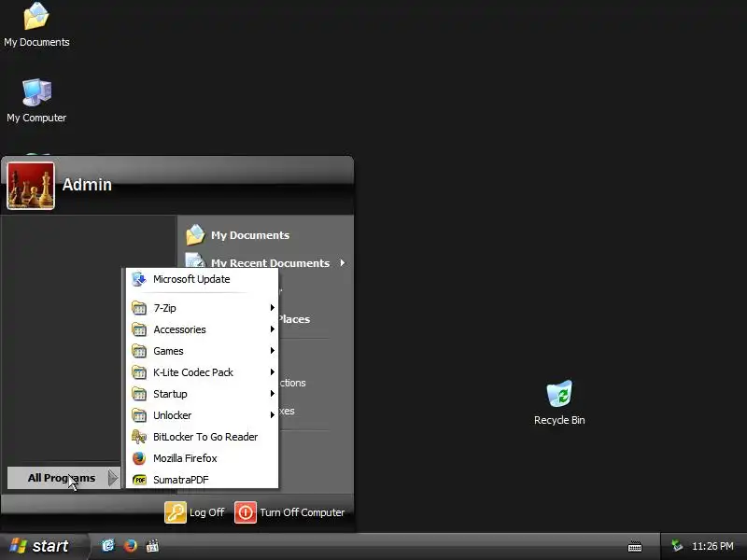Open the Games program folder
Viewport: 747px width, 560px height.
[x=202, y=351]
